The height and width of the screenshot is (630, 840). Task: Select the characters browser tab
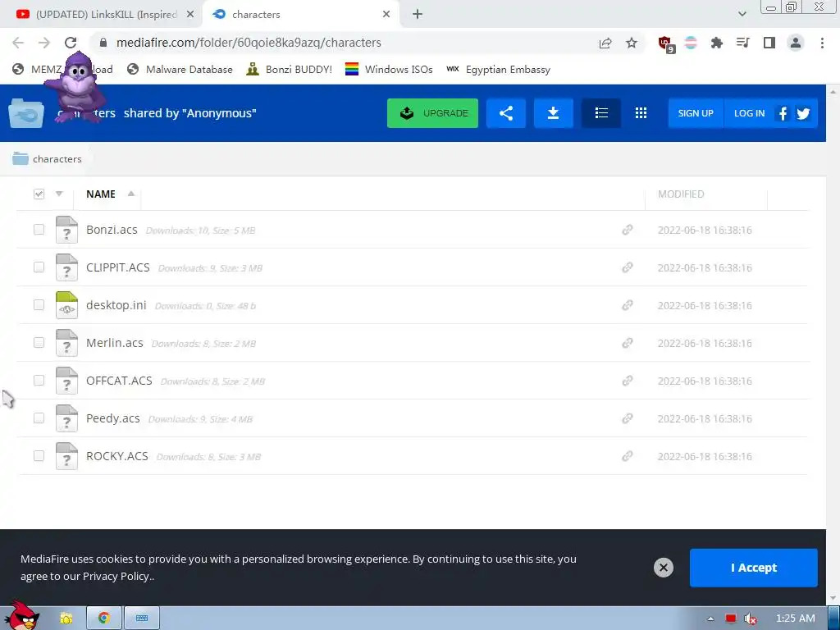coord(300,15)
